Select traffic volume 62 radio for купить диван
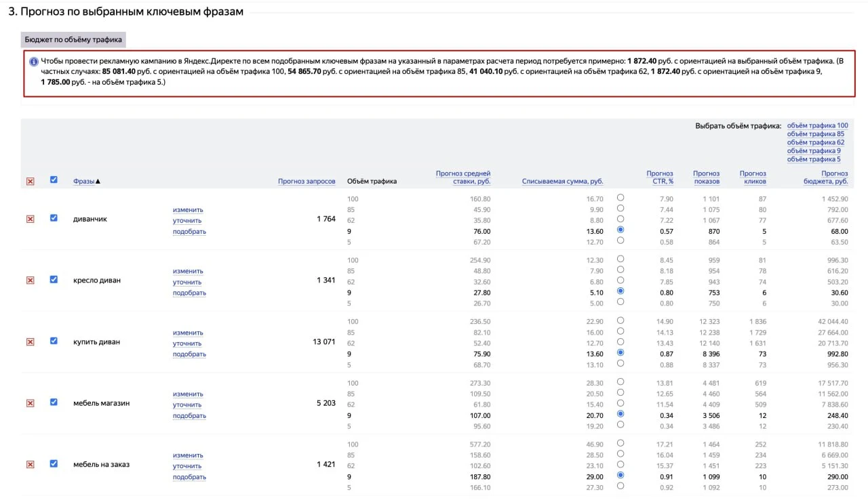Viewport: 868px width, 500px height. click(620, 342)
